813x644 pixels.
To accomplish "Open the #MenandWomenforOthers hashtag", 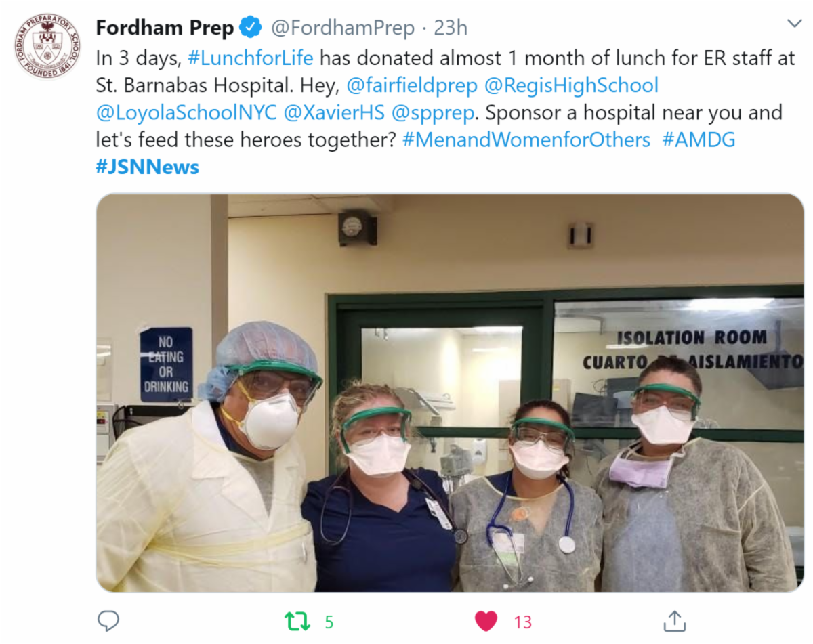I will 526,139.
